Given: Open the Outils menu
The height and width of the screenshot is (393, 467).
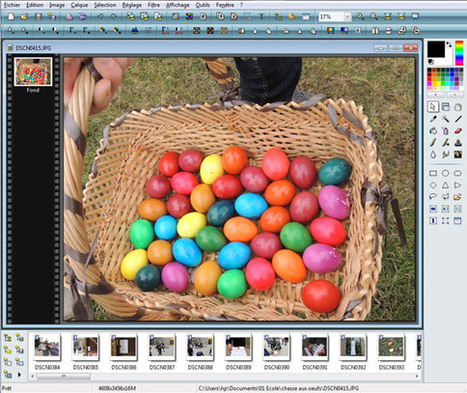Looking at the screenshot, I should [x=203, y=5].
